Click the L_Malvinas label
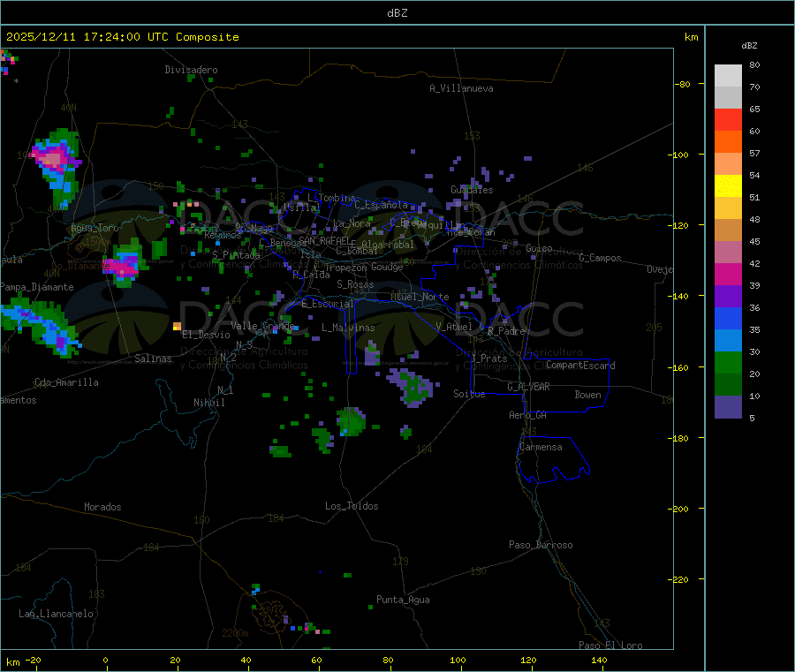Image resolution: width=795 pixels, height=672 pixels. coord(348,328)
